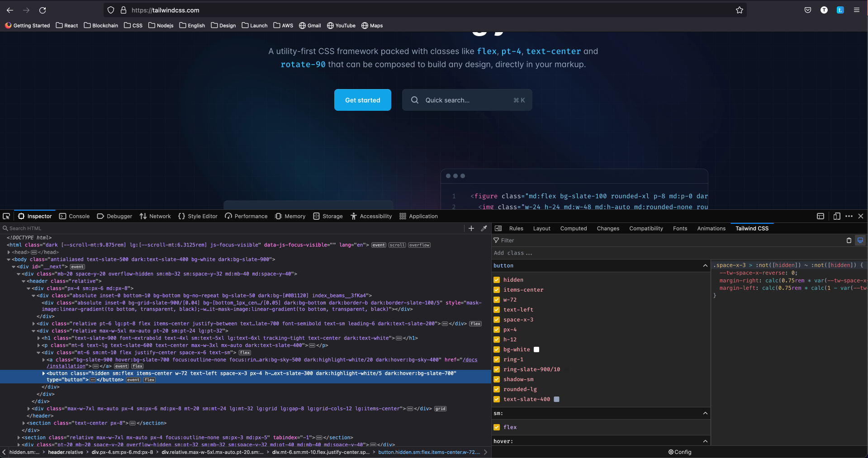Open the Style Editor tab
Image resolution: width=868 pixels, height=458 pixels.
coord(198,216)
